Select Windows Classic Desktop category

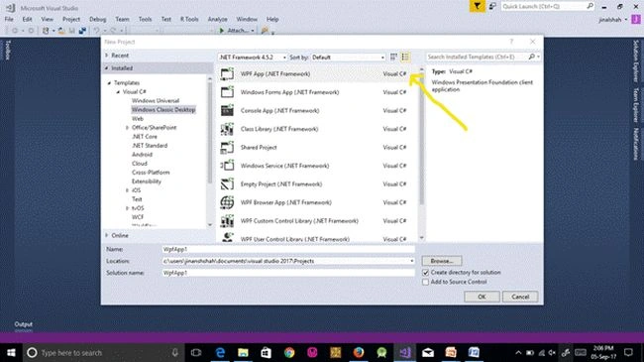coord(163,110)
